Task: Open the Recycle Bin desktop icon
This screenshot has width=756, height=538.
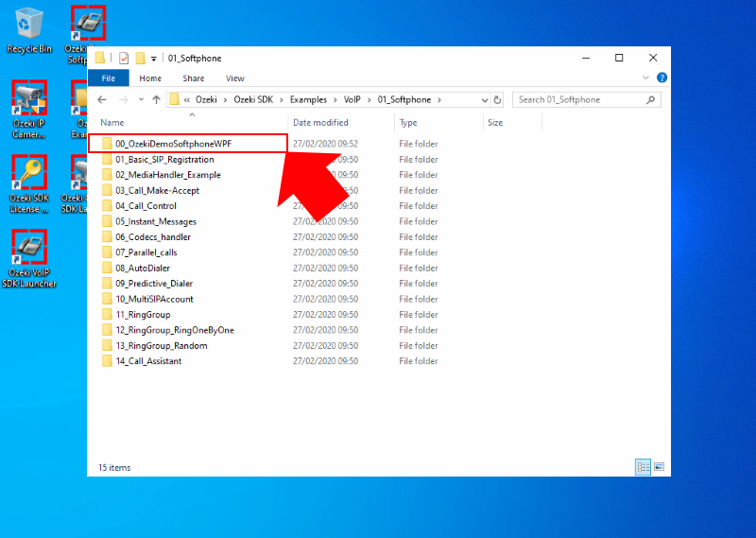Action: 29,30
